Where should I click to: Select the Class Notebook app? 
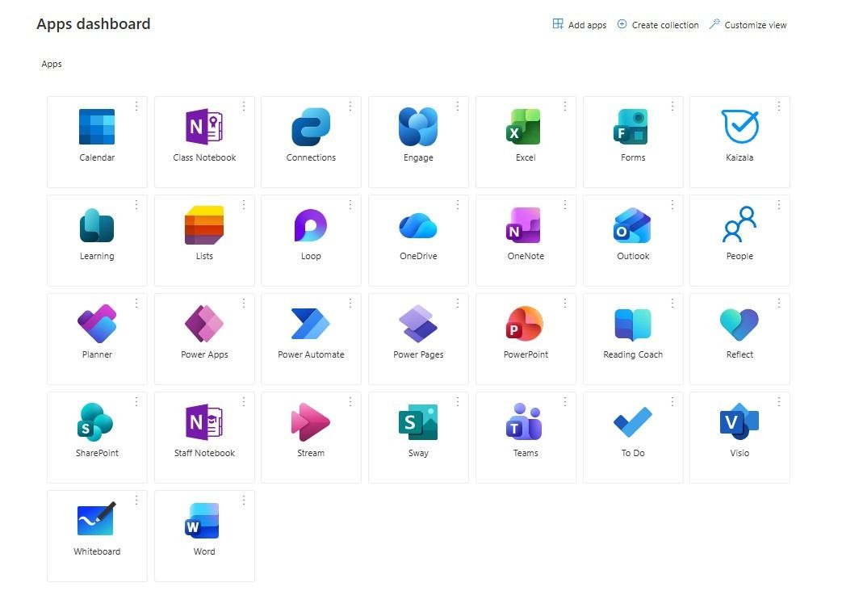pyautogui.click(x=203, y=137)
